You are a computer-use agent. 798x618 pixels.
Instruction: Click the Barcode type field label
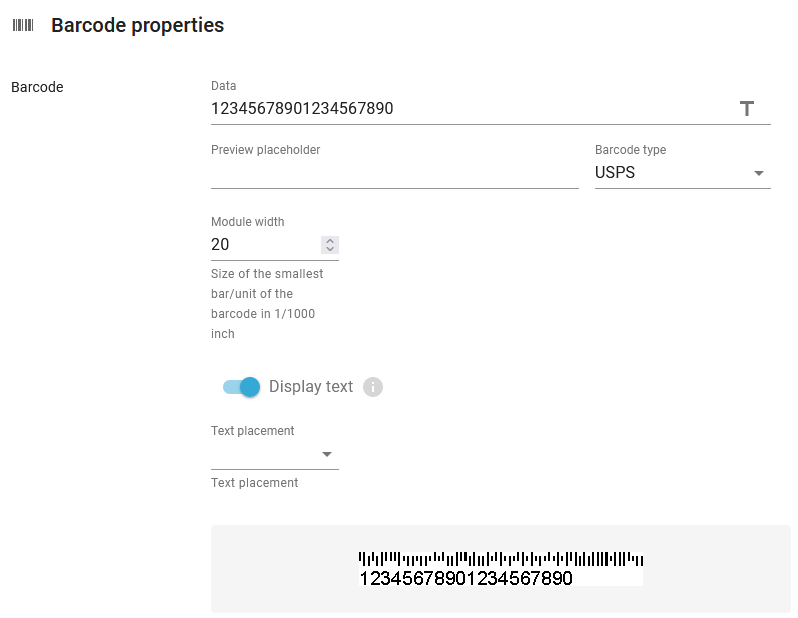pyautogui.click(x=630, y=150)
